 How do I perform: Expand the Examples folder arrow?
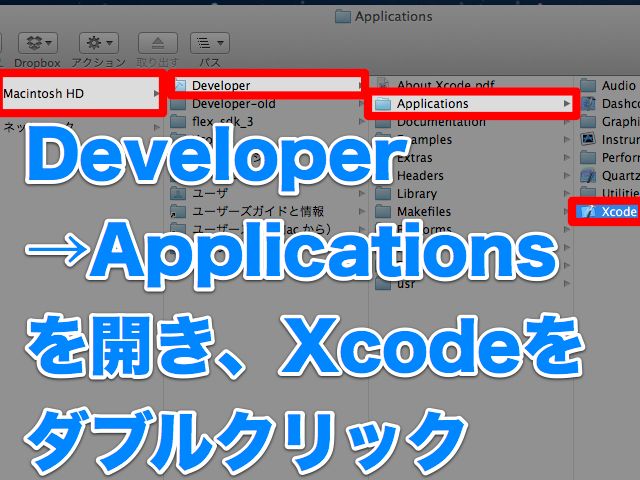567,140
